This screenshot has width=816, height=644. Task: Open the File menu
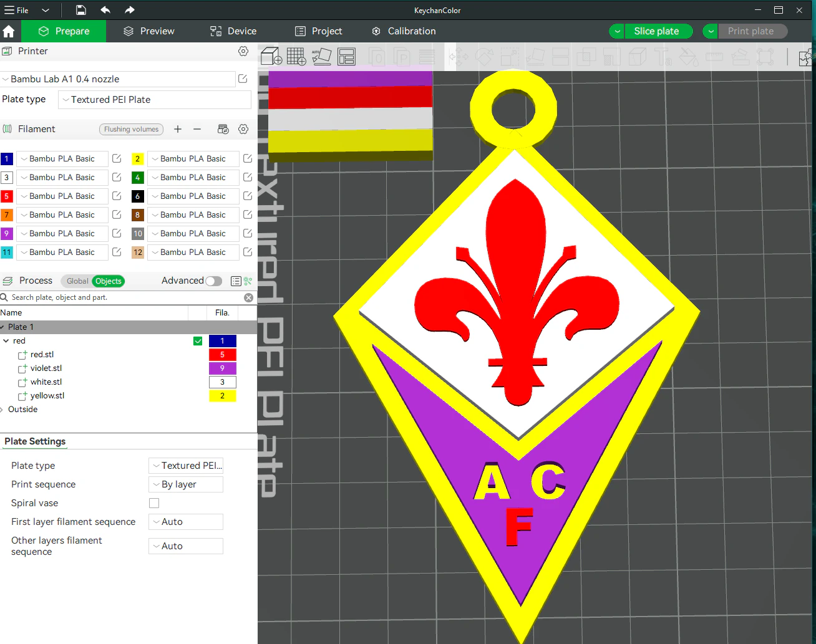click(17, 10)
